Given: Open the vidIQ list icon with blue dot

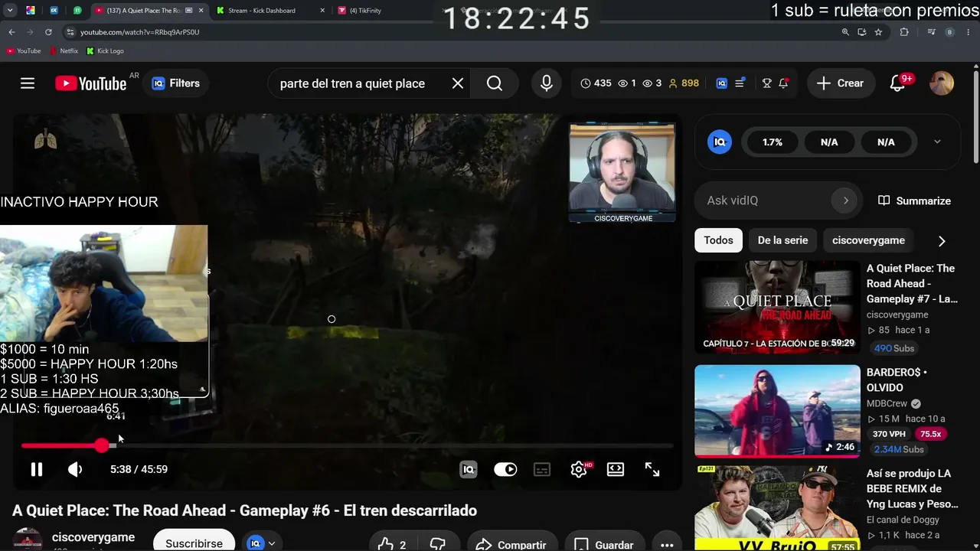Looking at the screenshot, I should click(740, 83).
